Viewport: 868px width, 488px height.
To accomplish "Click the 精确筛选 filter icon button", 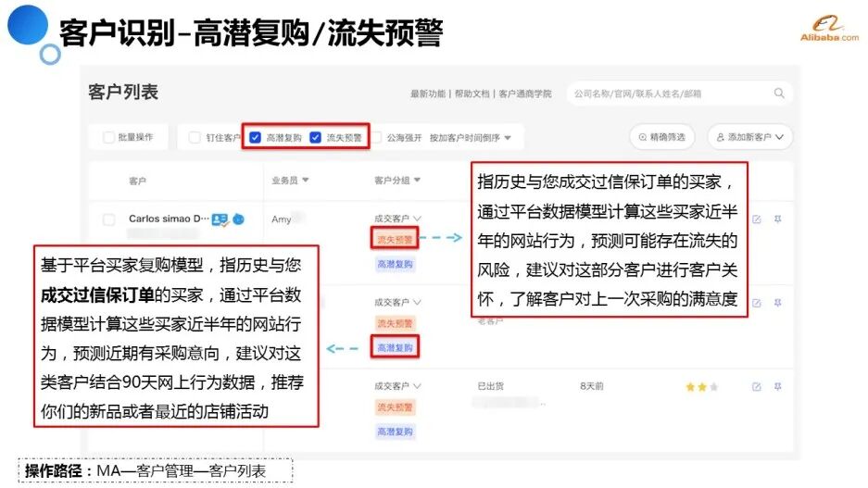I will click(662, 137).
